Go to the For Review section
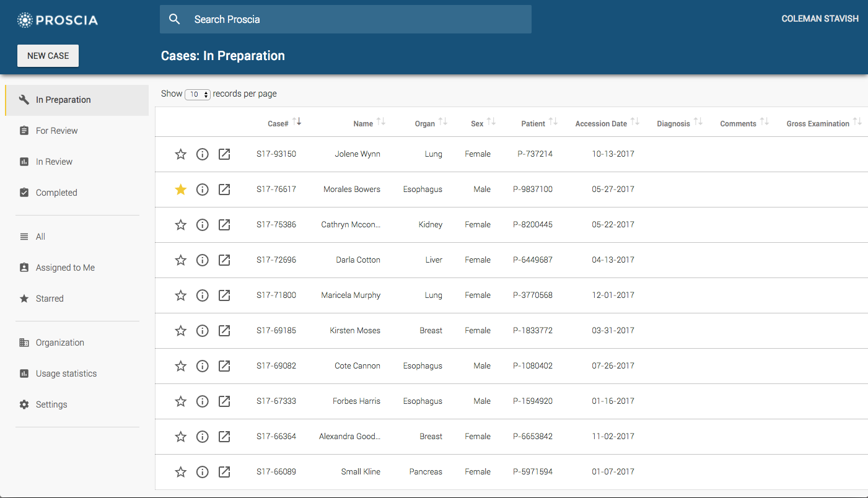Viewport: 868px width, 498px height. 57,131
